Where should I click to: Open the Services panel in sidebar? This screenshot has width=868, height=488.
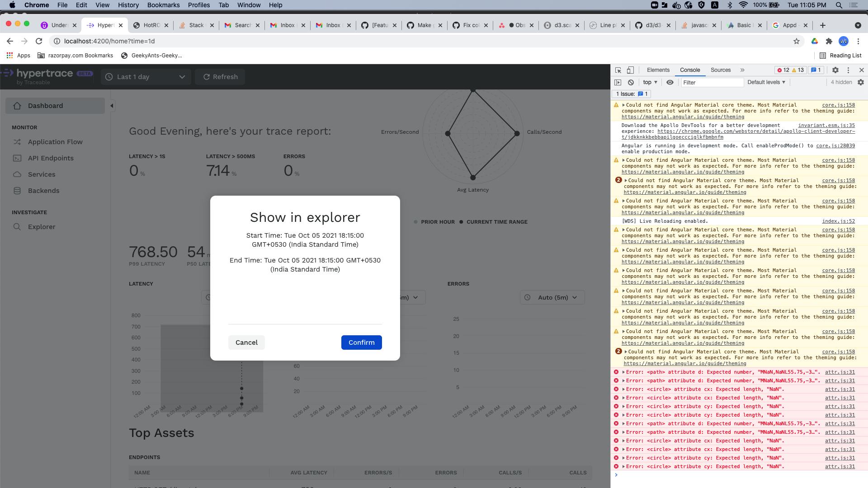[41, 174]
